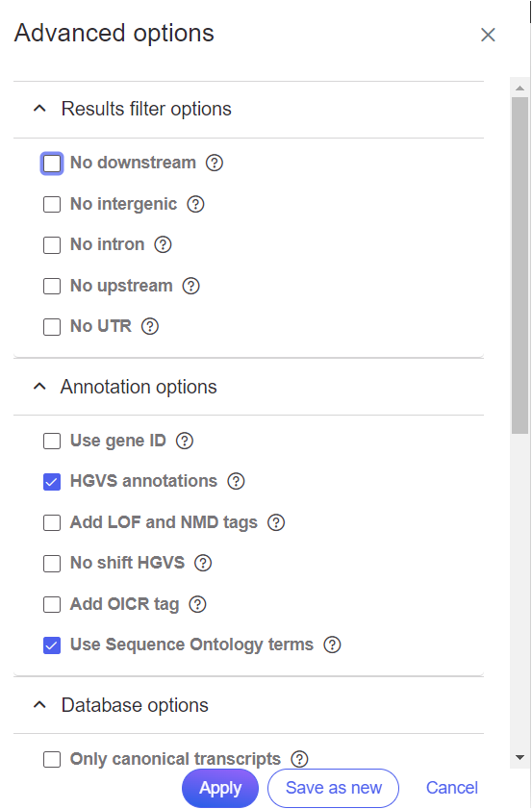Click the scrollbar down arrow
Image resolution: width=532 pixels, height=809 pixels.
pyautogui.click(x=520, y=757)
